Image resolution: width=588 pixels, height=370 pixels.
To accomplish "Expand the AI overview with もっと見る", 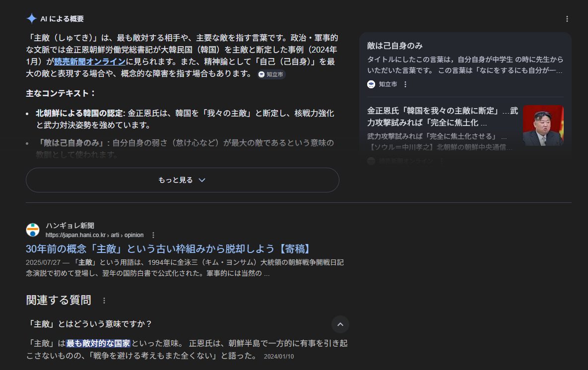I will 182,180.
